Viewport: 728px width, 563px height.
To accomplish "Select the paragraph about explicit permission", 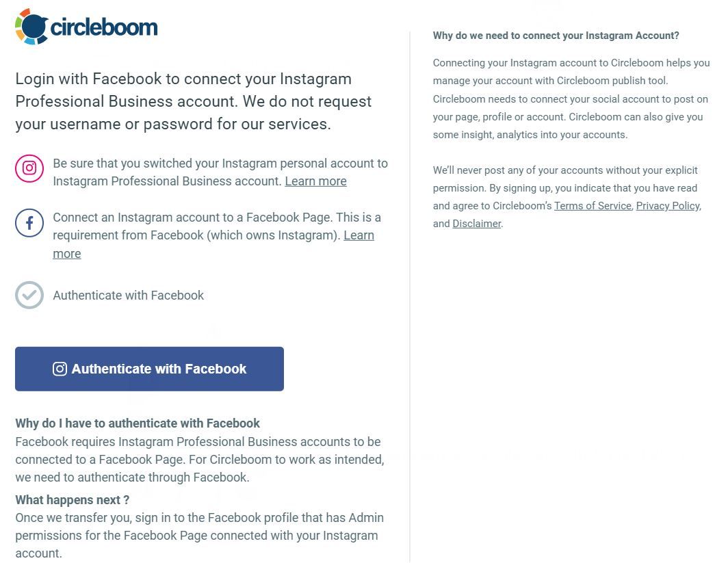I will coord(571,196).
